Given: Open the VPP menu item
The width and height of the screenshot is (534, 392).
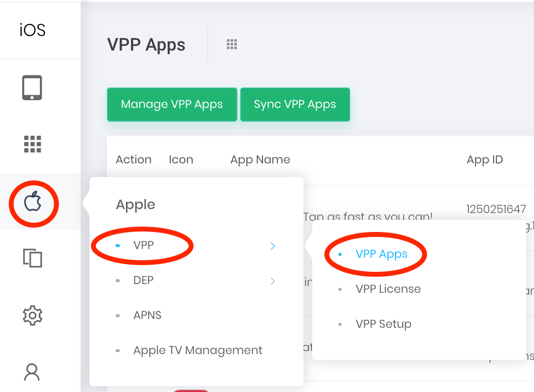Looking at the screenshot, I should [x=143, y=245].
